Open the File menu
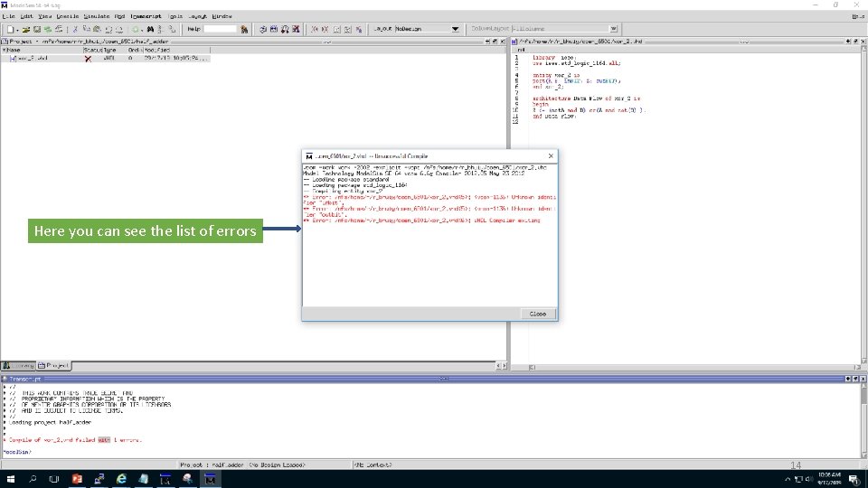This screenshot has height=488, width=868. coord(8,16)
